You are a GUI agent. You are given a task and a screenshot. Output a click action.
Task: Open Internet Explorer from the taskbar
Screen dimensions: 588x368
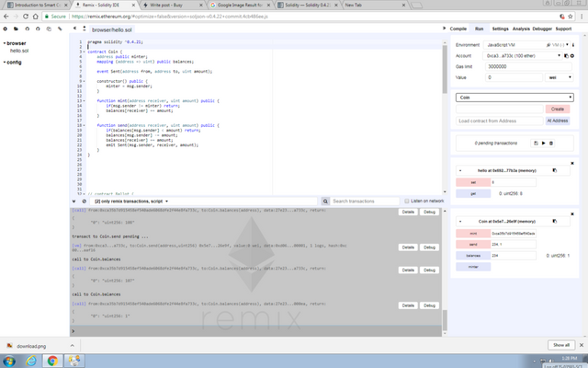coord(31,361)
